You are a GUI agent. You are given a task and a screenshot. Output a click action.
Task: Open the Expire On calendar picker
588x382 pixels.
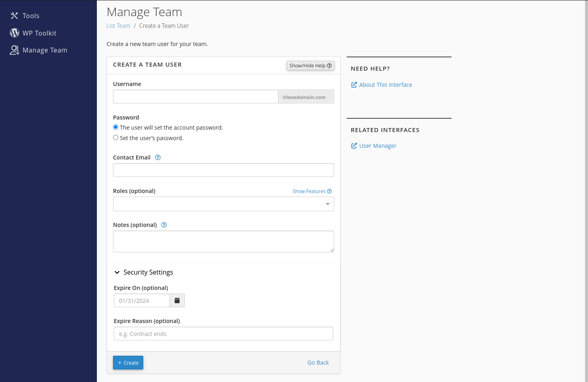click(177, 300)
